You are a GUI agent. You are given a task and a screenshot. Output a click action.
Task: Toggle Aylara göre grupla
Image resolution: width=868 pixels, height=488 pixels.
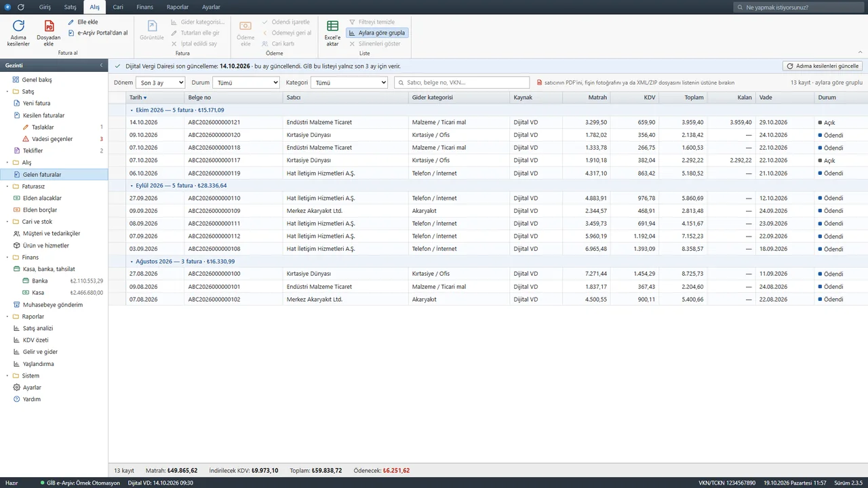tap(377, 33)
